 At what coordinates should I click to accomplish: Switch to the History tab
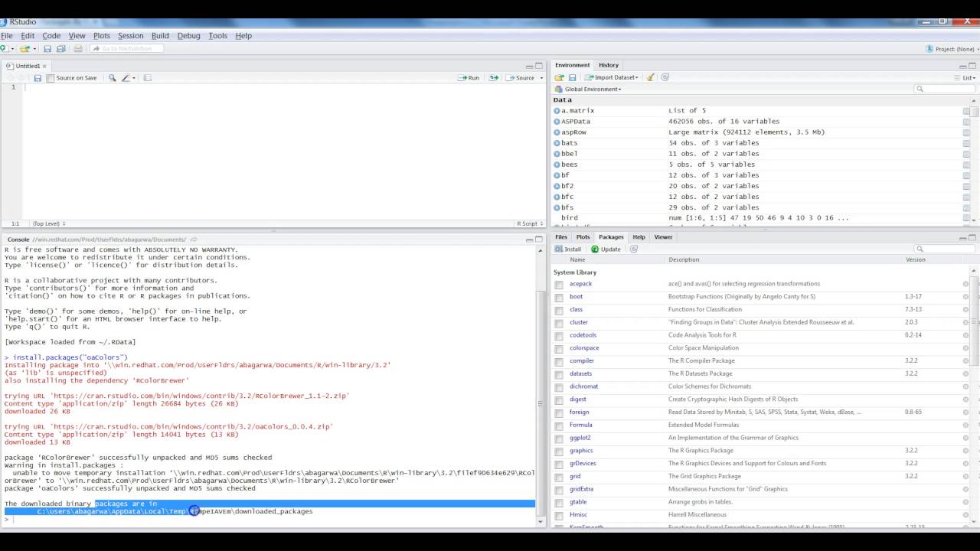pos(609,65)
